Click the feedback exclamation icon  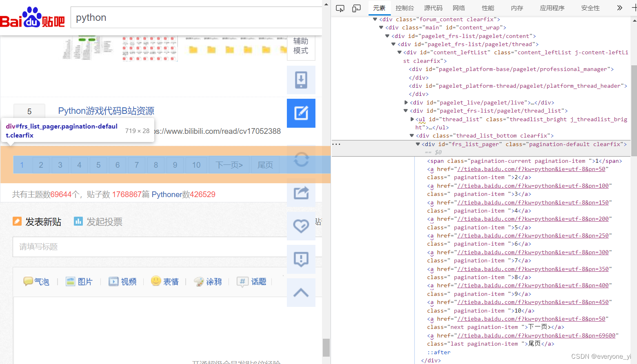coord(301,259)
